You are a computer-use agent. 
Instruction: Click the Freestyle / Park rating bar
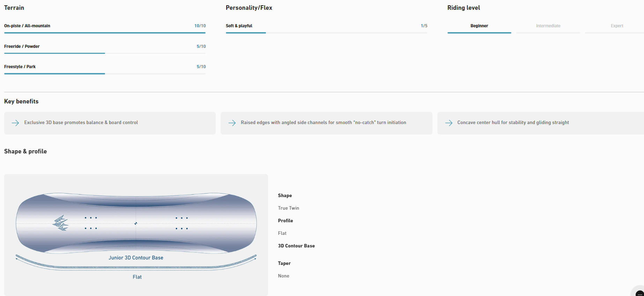tap(105, 74)
